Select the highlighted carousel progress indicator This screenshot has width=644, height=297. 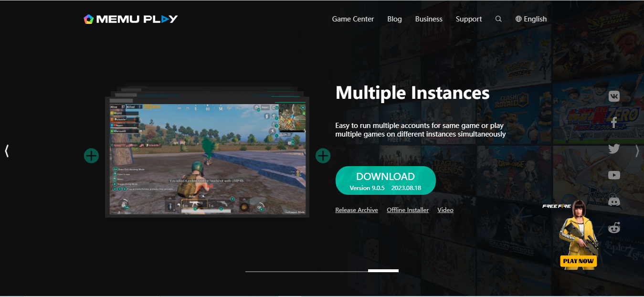[x=383, y=271]
